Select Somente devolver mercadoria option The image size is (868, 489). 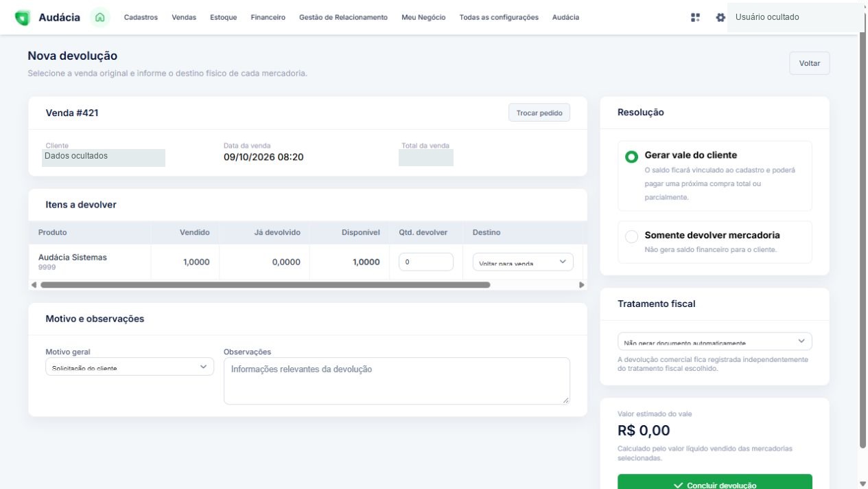tap(714, 242)
